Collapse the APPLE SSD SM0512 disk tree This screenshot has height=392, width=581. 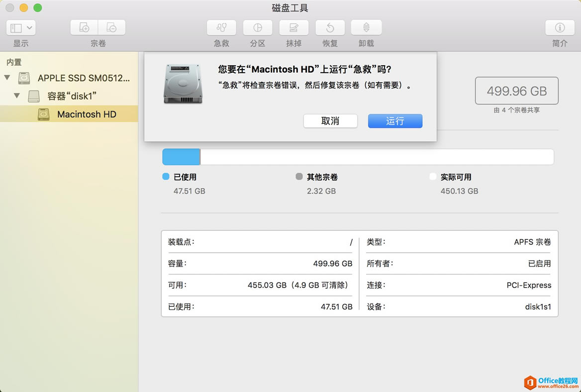pyautogui.click(x=7, y=78)
